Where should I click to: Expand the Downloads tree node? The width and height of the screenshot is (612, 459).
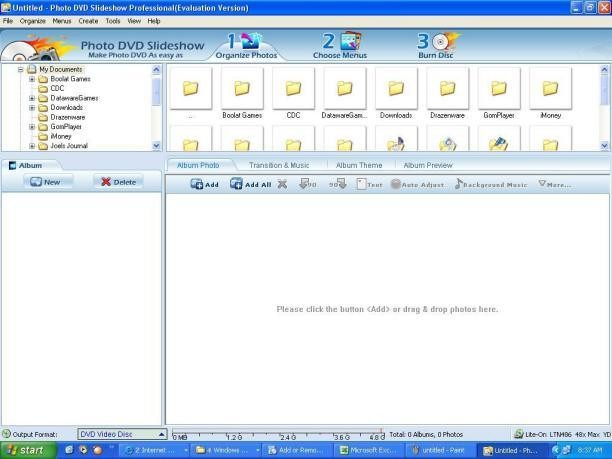32,108
